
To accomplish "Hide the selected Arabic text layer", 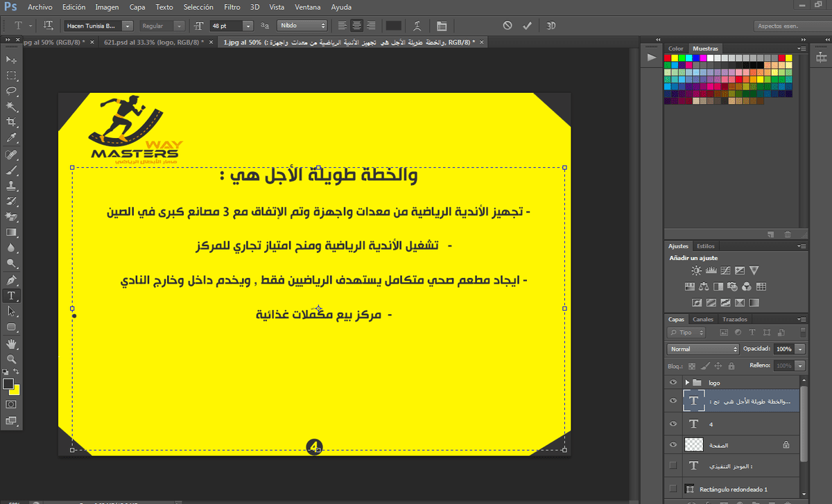I will coord(673,401).
